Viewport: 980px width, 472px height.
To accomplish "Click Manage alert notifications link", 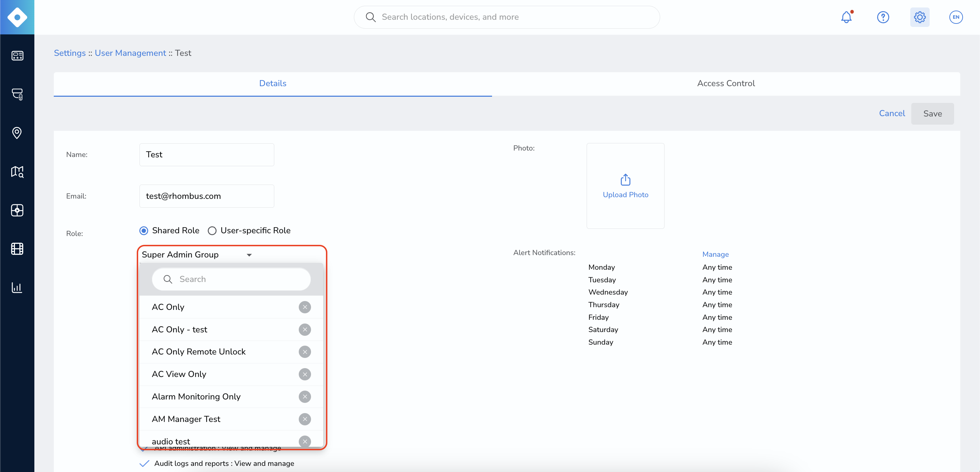I will (715, 254).
